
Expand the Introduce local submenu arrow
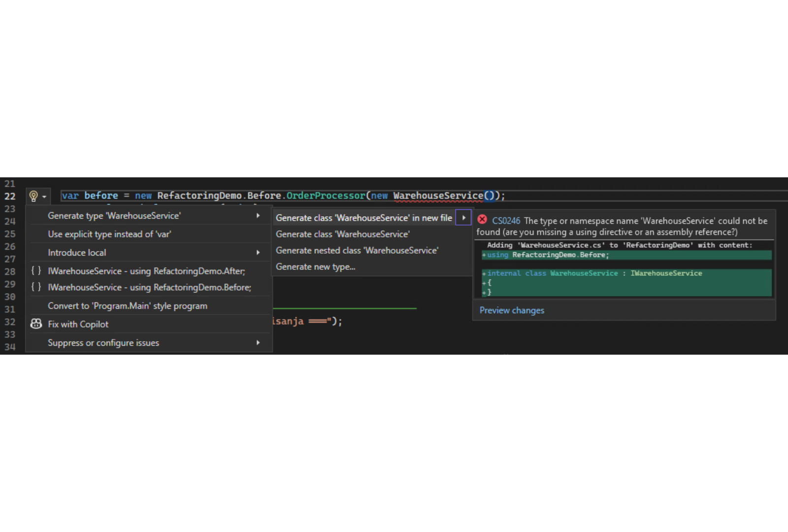click(258, 253)
